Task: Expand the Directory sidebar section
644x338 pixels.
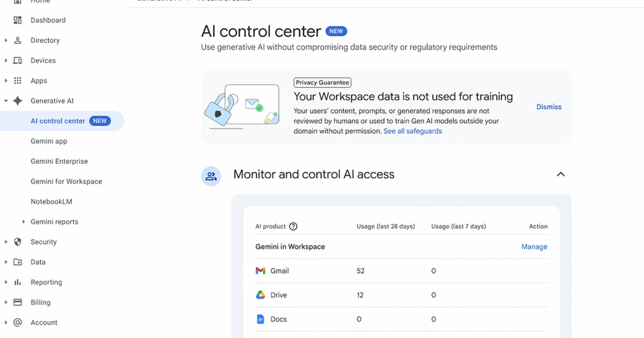Action: tap(6, 40)
